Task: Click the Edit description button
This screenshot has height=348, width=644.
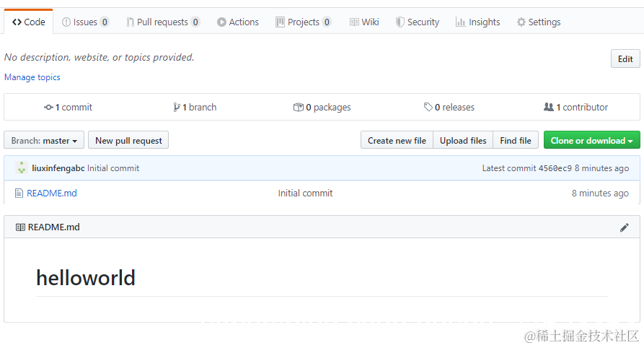Action: pos(625,58)
